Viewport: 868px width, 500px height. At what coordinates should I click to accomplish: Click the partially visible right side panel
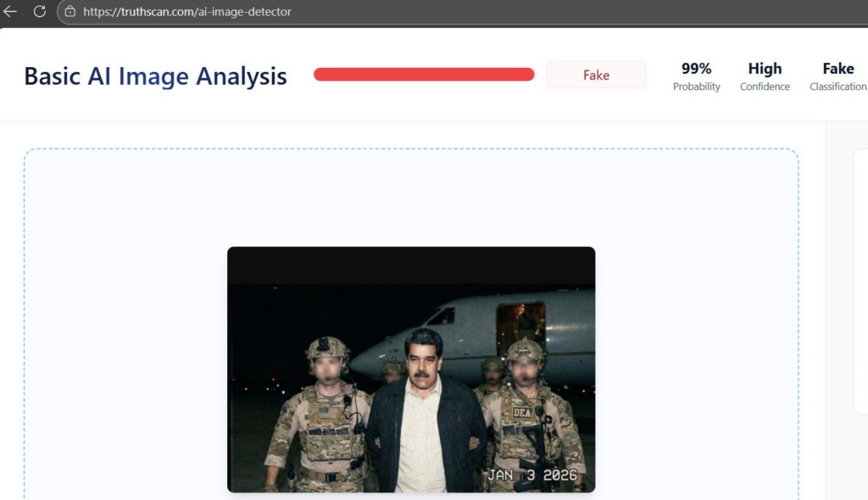tap(860, 280)
